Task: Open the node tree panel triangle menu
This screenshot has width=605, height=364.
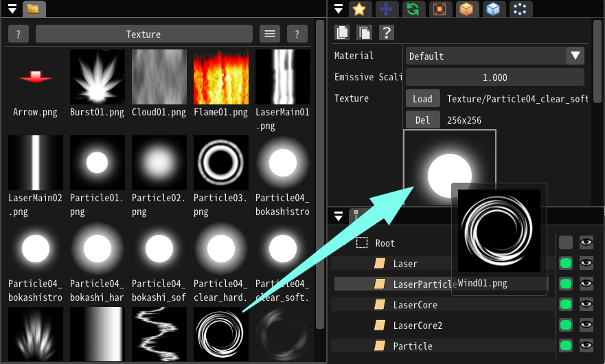Action: (339, 216)
